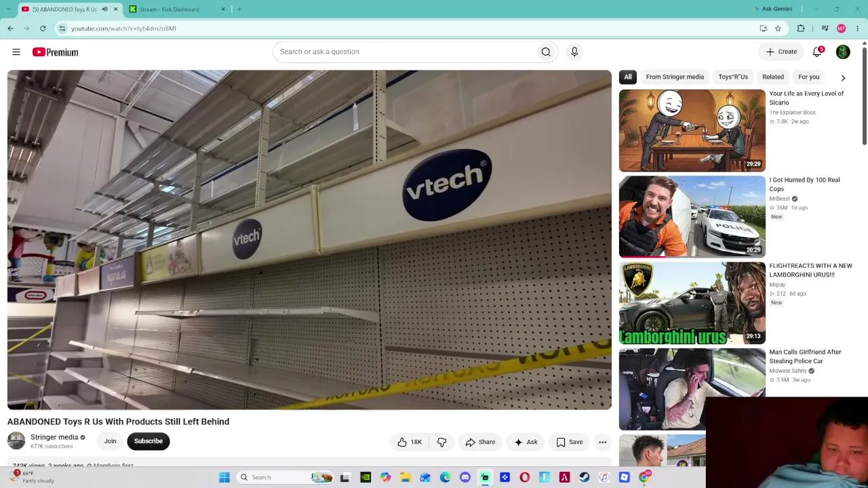Open Windows Start menu

tap(224, 477)
